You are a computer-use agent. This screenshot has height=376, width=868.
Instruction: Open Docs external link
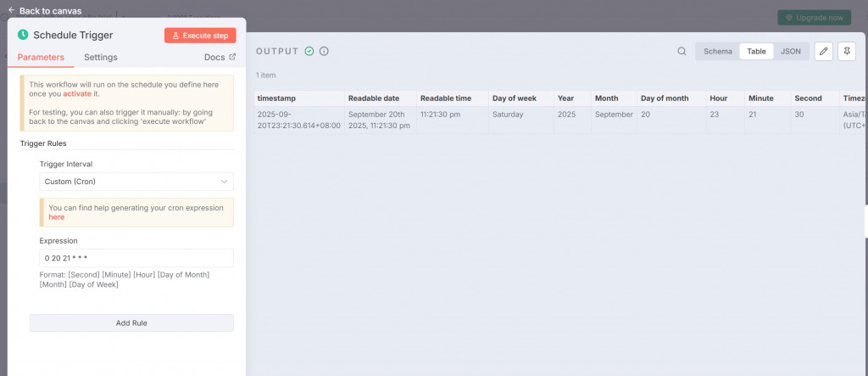[220, 57]
